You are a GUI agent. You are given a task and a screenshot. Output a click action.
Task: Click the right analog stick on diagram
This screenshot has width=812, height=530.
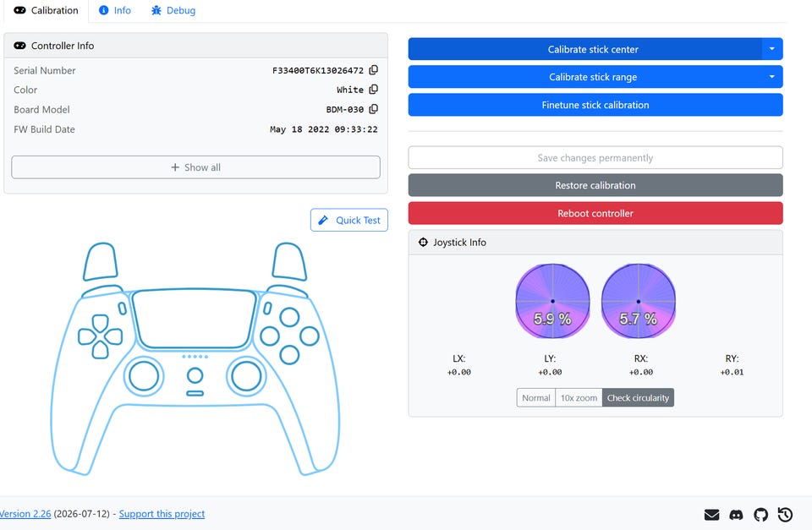[246, 376]
